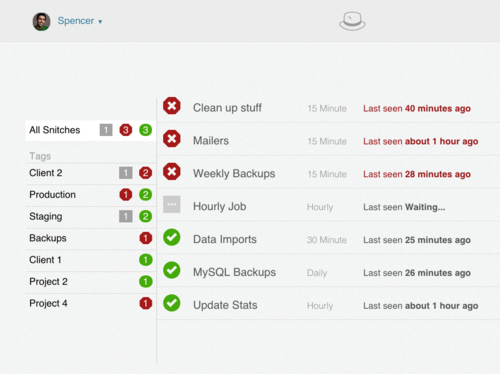Click the green 3 badge in All Snitches
Viewport: 500px width, 374px height.
click(145, 130)
